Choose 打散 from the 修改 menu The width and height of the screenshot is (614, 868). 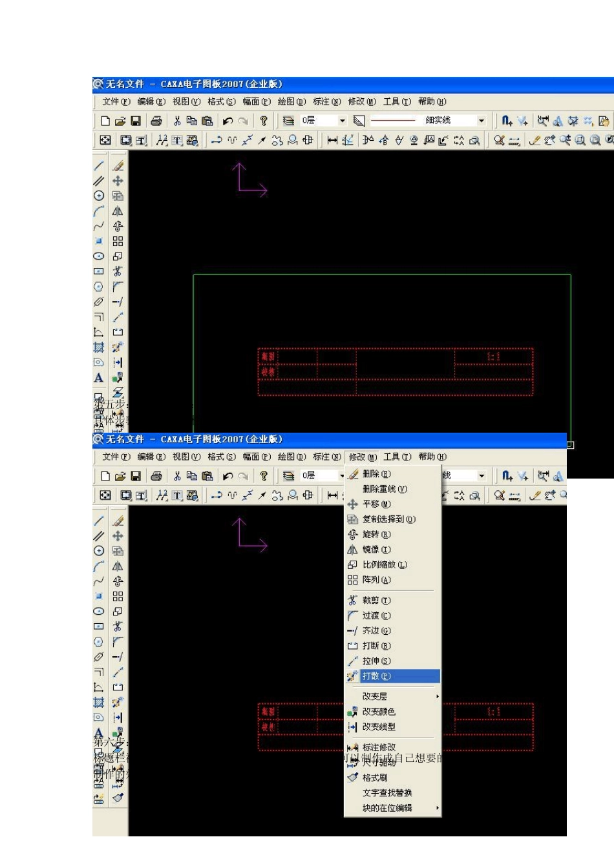pos(377,676)
